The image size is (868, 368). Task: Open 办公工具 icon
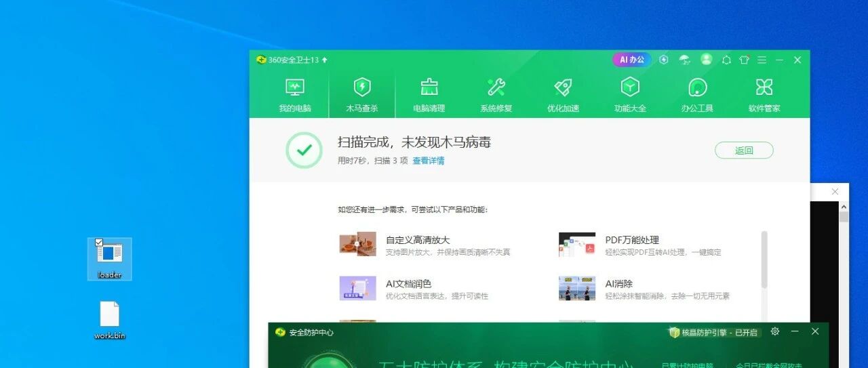[x=697, y=87]
